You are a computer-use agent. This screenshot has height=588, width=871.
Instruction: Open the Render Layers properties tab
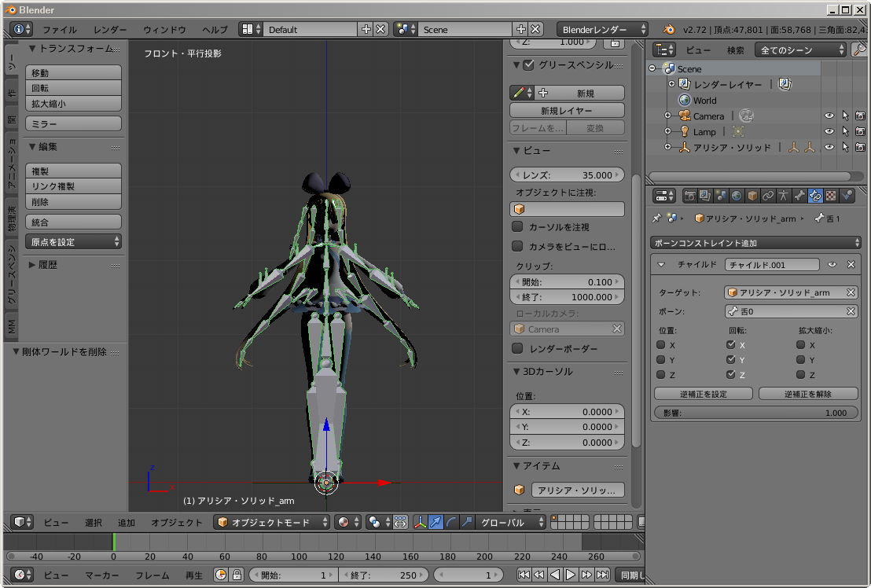705,196
